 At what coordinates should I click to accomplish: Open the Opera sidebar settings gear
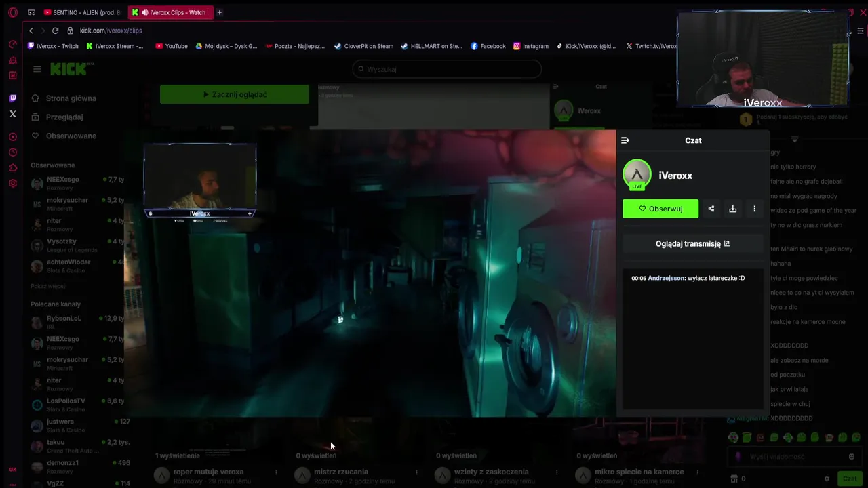tap(12, 184)
